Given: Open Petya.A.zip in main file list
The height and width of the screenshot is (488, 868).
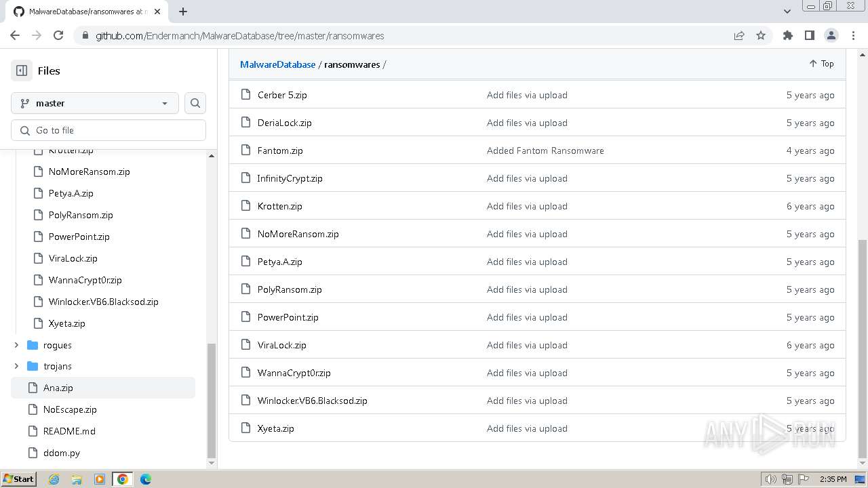Looking at the screenshot, I should click(280, 262).
